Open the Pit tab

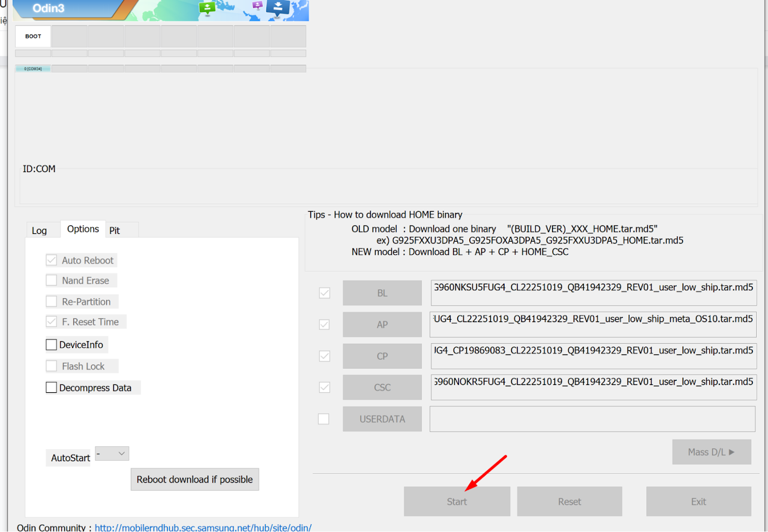tap(115, 230)
